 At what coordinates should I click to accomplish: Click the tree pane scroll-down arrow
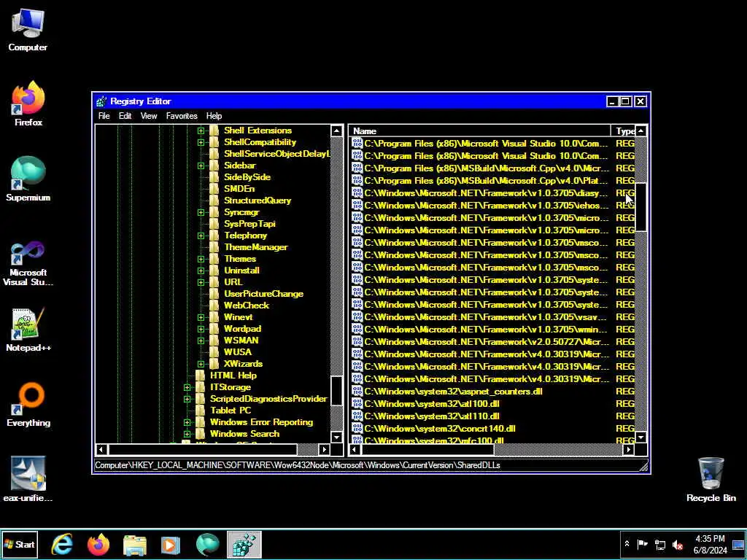click(336, 437)
